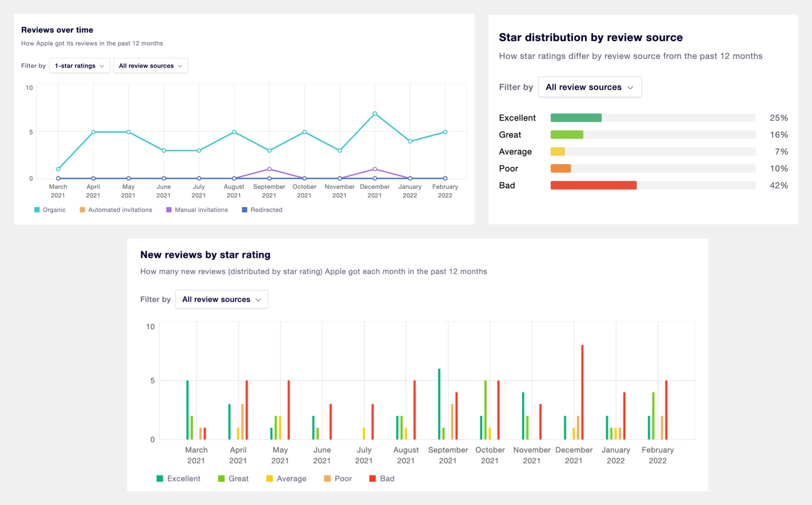This screenshot has width=812, height=505.
Task: Click the December 2021 peak on Organic line
Action: point(374,113)
